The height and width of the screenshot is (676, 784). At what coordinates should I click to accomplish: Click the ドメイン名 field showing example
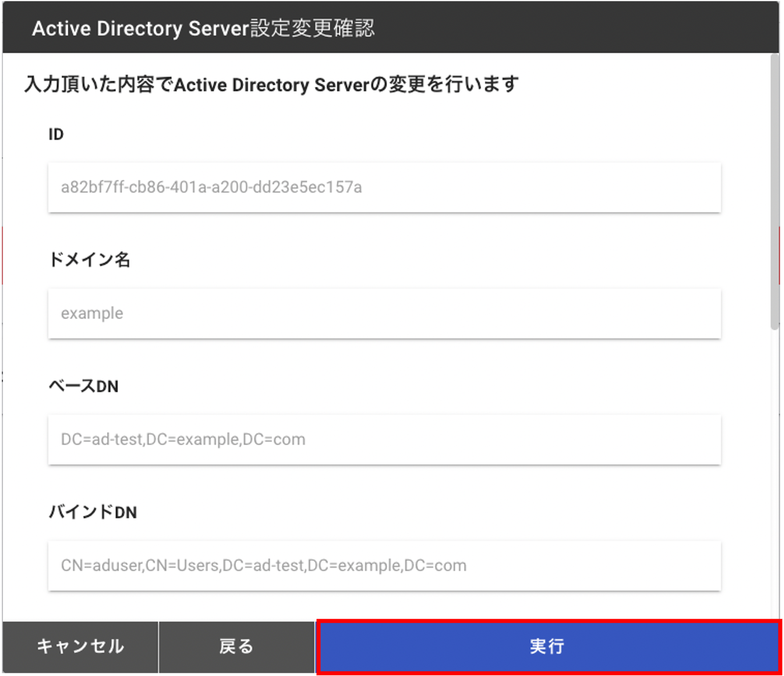click(x=385, y=313)
